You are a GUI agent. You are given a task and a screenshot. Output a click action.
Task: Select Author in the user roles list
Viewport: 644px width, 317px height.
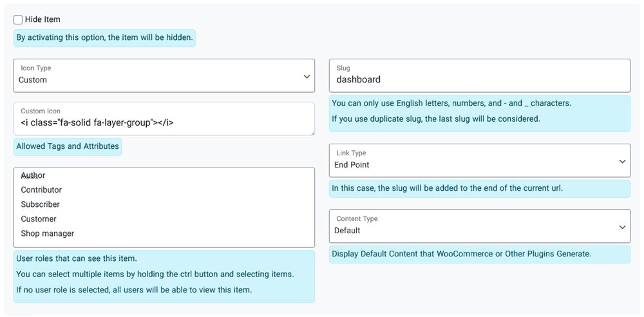point(33,175)
